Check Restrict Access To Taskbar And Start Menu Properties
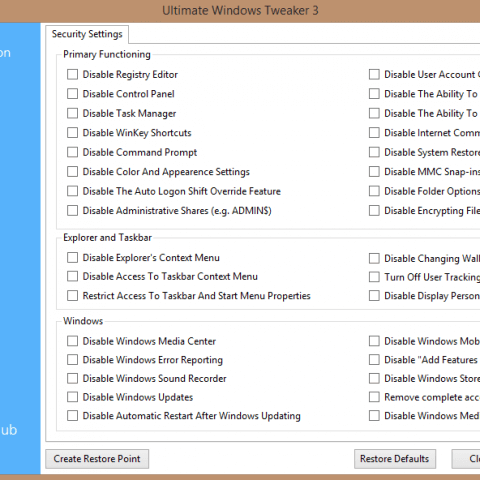 coord(72,296)
